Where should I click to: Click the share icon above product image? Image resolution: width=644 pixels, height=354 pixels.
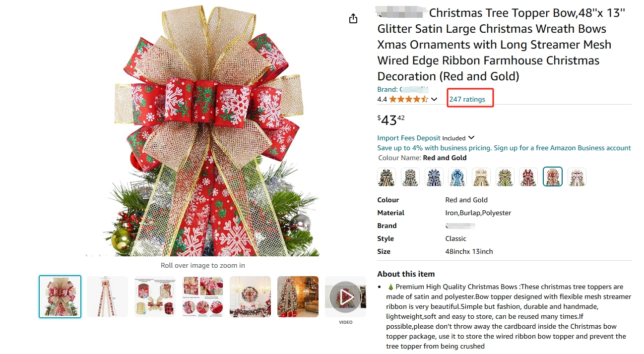(x=353, y=19)
